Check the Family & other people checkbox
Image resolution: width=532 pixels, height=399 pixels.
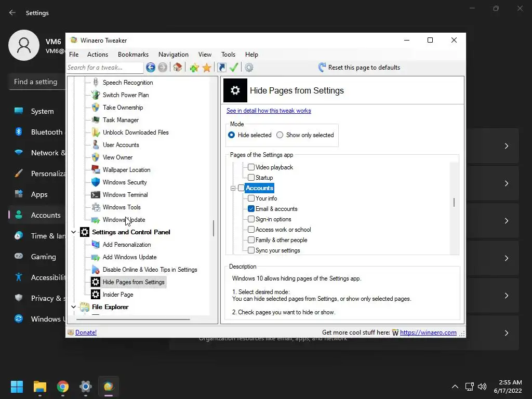(x=251, y=240)
